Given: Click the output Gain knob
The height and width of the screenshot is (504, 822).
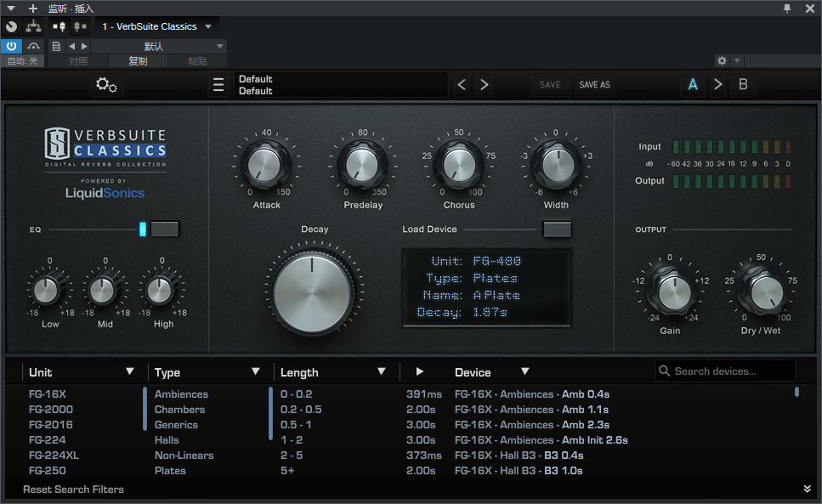Looking at the screenshot, I should click(673, 292).
